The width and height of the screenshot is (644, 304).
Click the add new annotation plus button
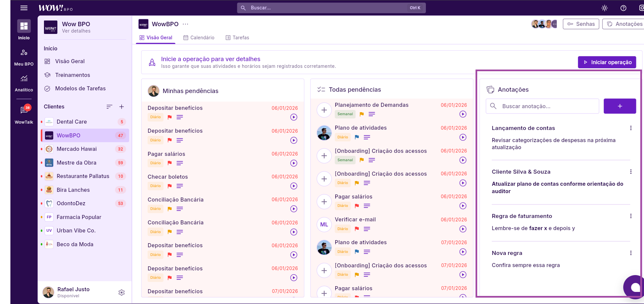coord(620,106)
